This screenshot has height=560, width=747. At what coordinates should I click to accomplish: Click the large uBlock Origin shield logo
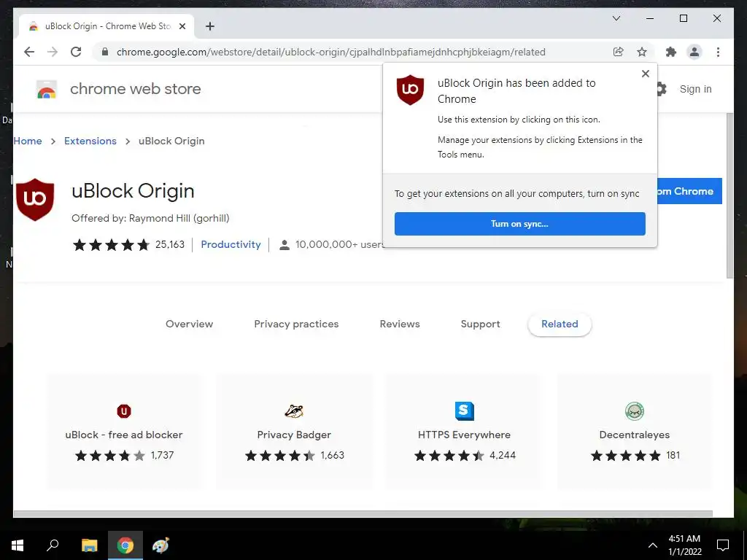35,200
